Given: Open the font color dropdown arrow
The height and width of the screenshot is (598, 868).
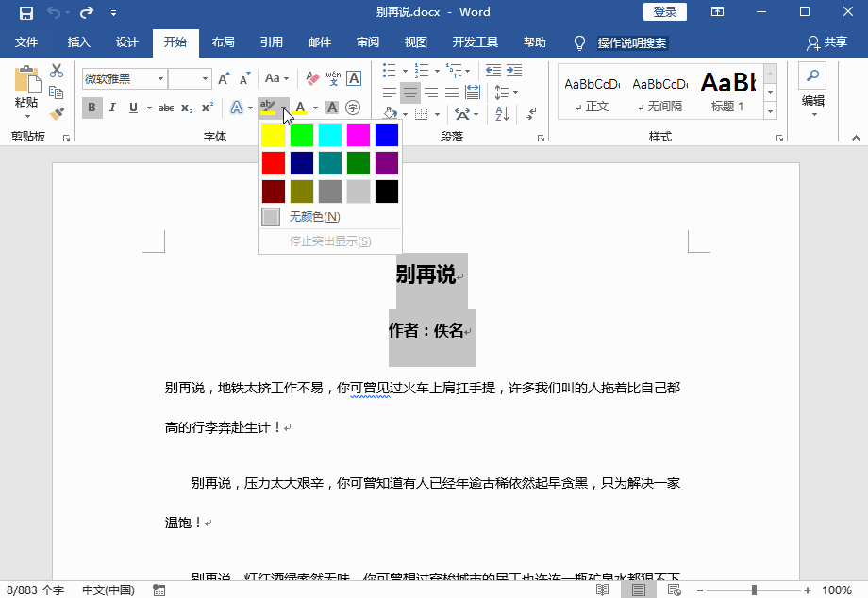Looking at the screenshot, I should click(314, 108).
